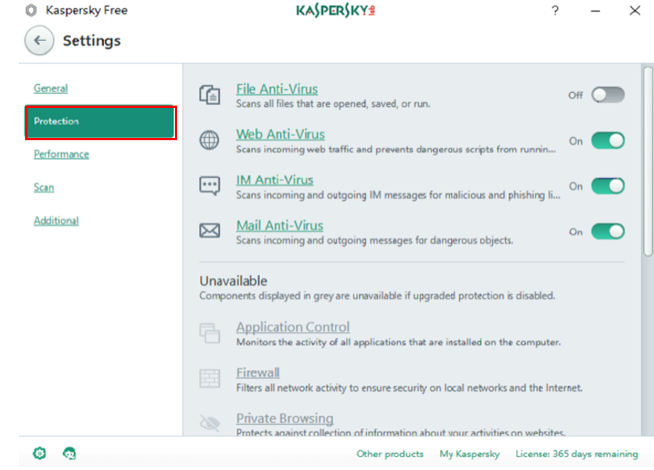Click the support agent headset icon
Image resolution: width=654 pixels, height=470 pixels.
point(69,453)
